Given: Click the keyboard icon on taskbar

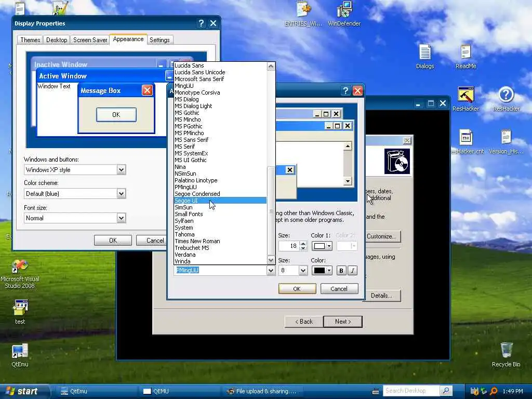Looking at the screenshot, I should tap(376, 392).
